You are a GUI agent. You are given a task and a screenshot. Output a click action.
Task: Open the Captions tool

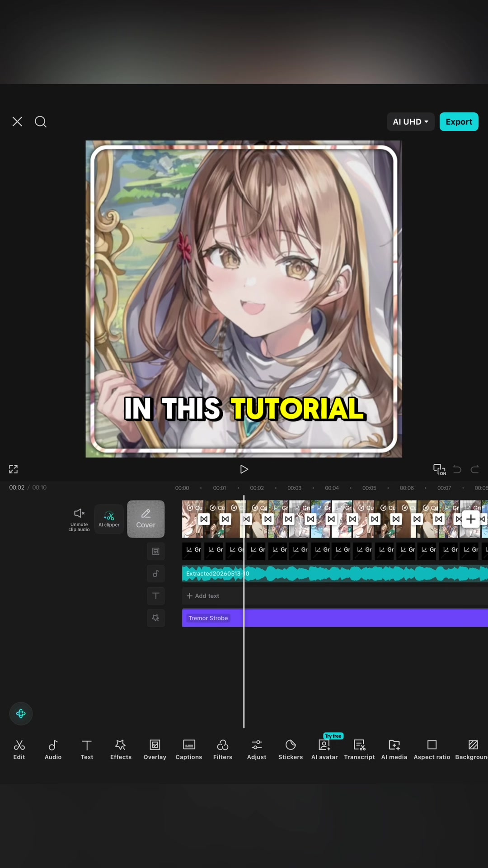(189, 750)
